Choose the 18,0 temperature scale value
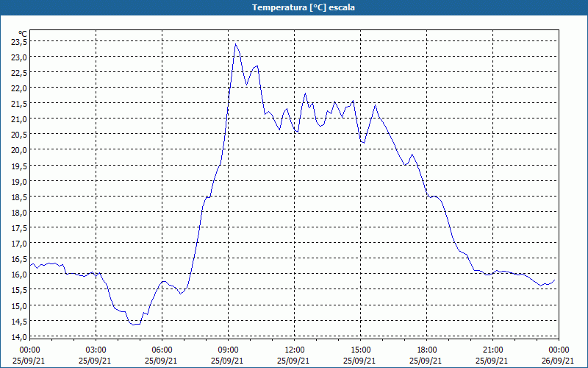This screenshot has width=588, height=368. [x=19, y=213]
